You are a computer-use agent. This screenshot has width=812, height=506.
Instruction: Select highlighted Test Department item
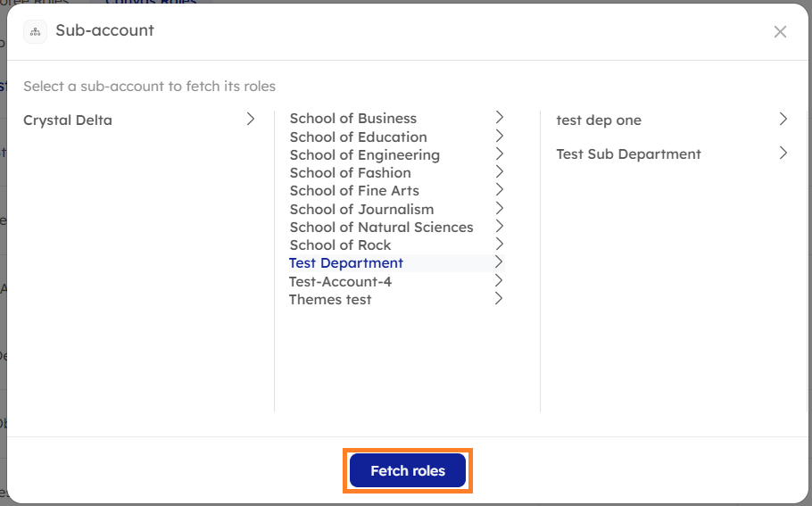(x=346, y=263)
